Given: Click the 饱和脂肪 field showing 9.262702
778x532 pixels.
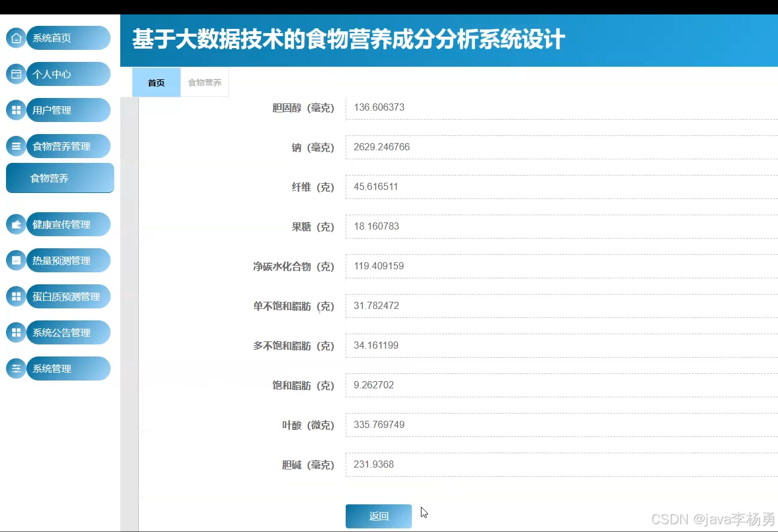Looking at the screenshot, I should [562, 385].
